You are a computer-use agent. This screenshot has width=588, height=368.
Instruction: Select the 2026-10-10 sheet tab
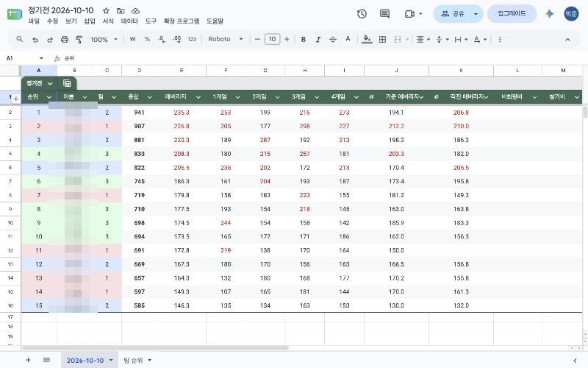click(85, 360)
